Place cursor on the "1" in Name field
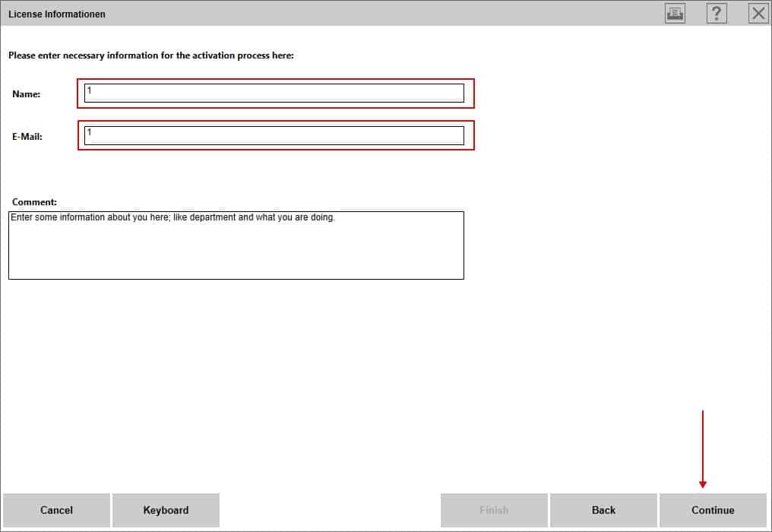The image size is (772, 532). [89, 90]
